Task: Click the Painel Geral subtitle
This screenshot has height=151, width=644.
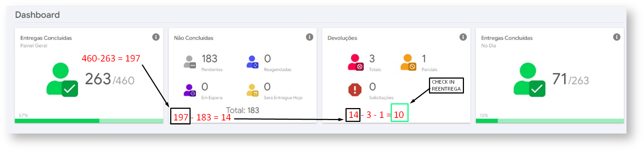Action: tap(34, 45)
